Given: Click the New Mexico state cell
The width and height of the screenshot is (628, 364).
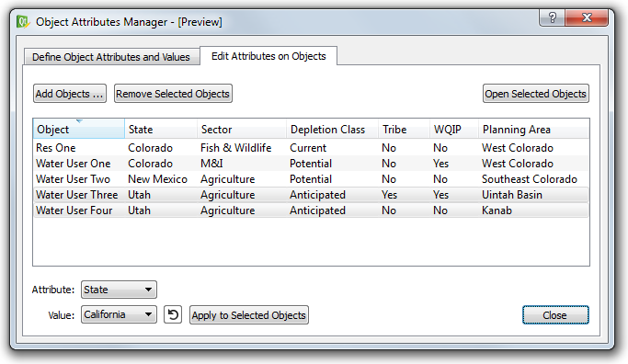Looking at the screenshot, I should [x=158, y=179].
